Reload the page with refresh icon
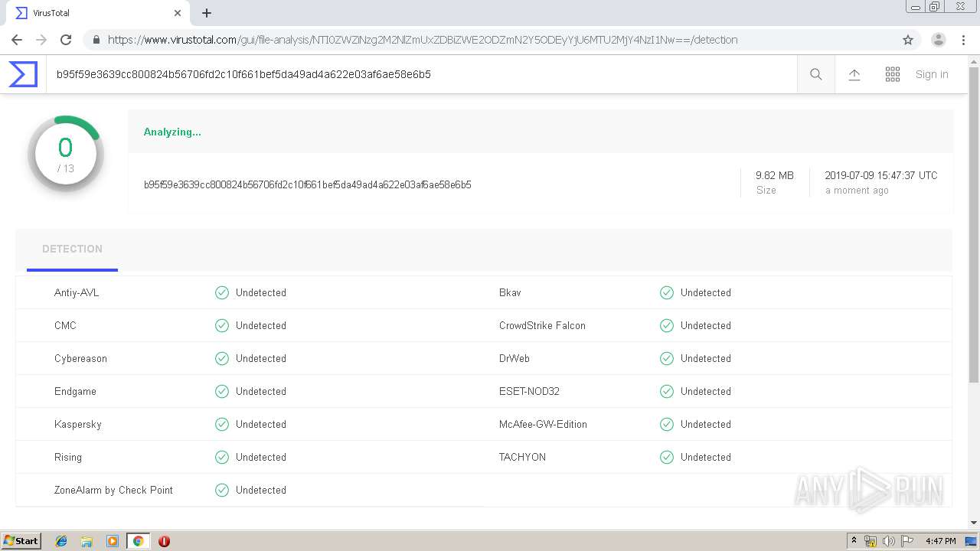 coord(66,40)
